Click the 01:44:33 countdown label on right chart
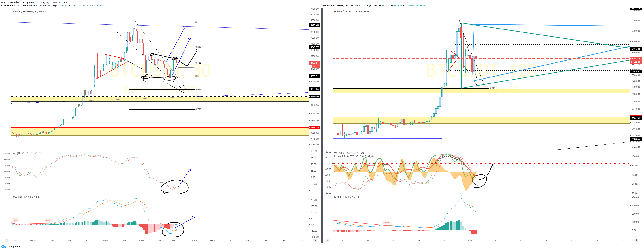 [x=636, y=62]
